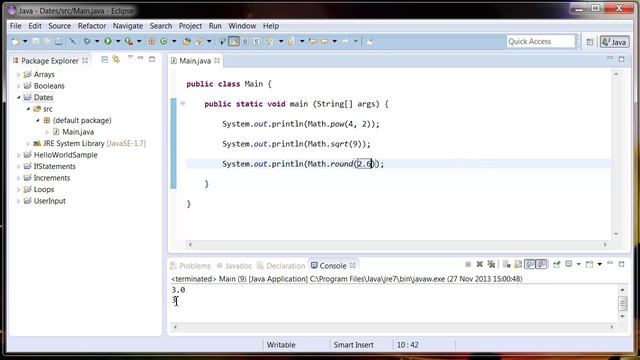Open the Edit menu
640x360 pixels.
pos(35,26)
